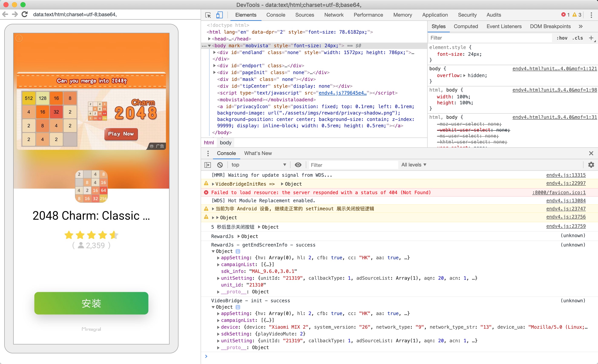Clear the console with the ban icon
Viewport: 598px width, 364px height.
(220, 165)
